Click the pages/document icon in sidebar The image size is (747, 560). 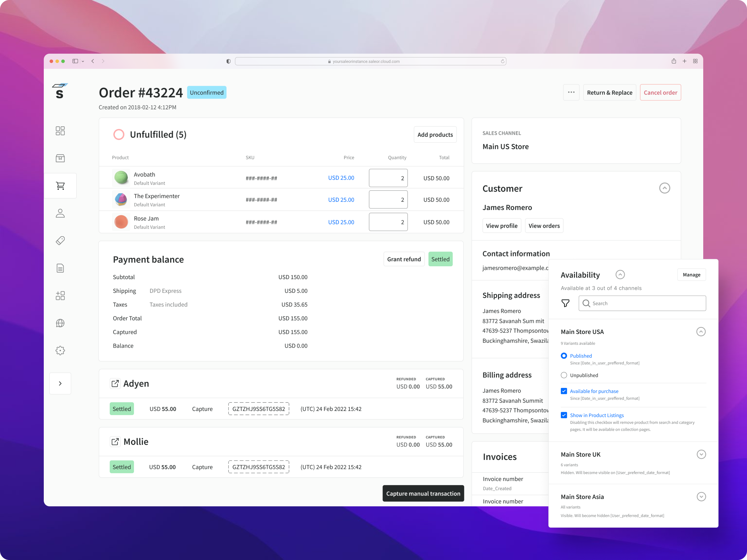[60, 268]
